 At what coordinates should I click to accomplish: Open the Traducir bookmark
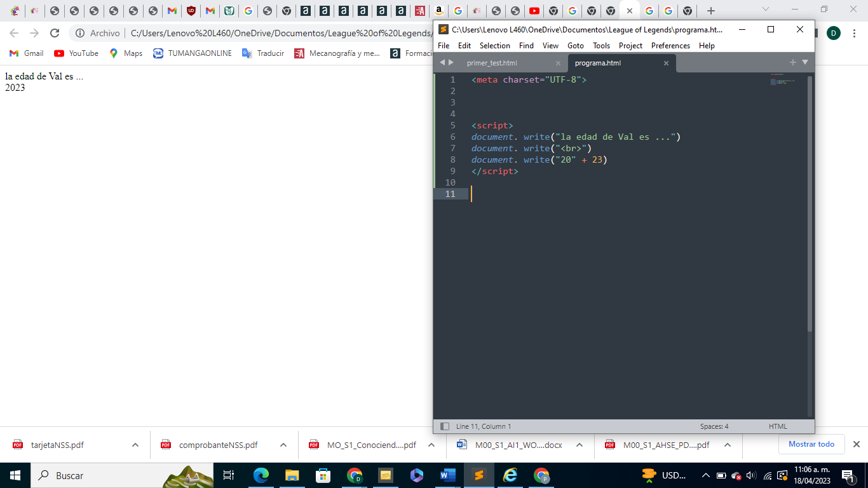pos(263,53)
